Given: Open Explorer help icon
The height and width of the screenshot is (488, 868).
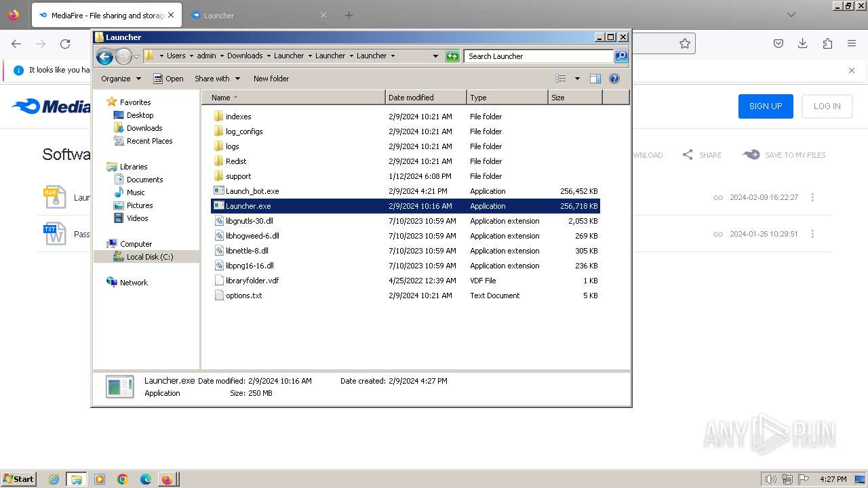Looking at the screenshot, I should click(614, 79).
